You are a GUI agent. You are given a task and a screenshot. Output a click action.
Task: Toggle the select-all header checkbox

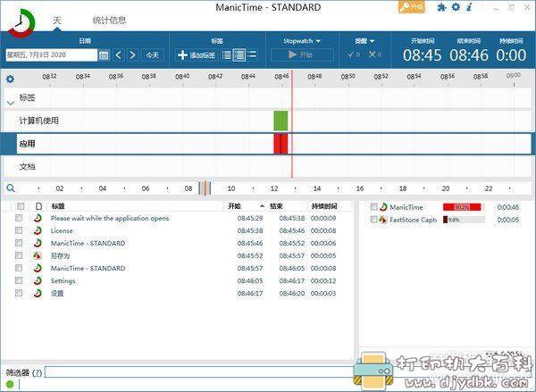[x=21, y=206]
